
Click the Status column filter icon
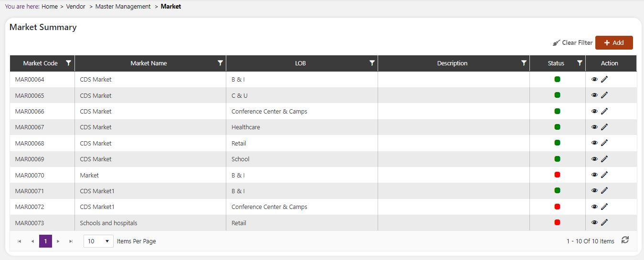click(x=580, y=63)
